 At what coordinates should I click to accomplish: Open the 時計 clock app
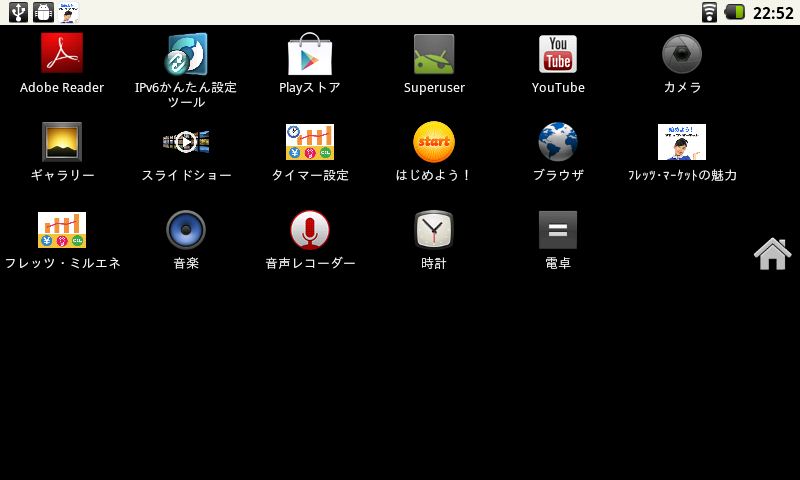[434, 230]
